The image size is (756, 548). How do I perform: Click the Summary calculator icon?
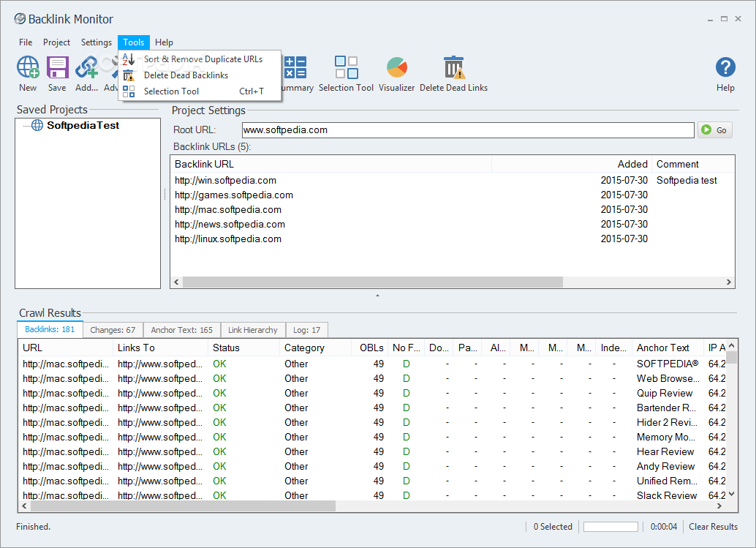tap(295, 68)
